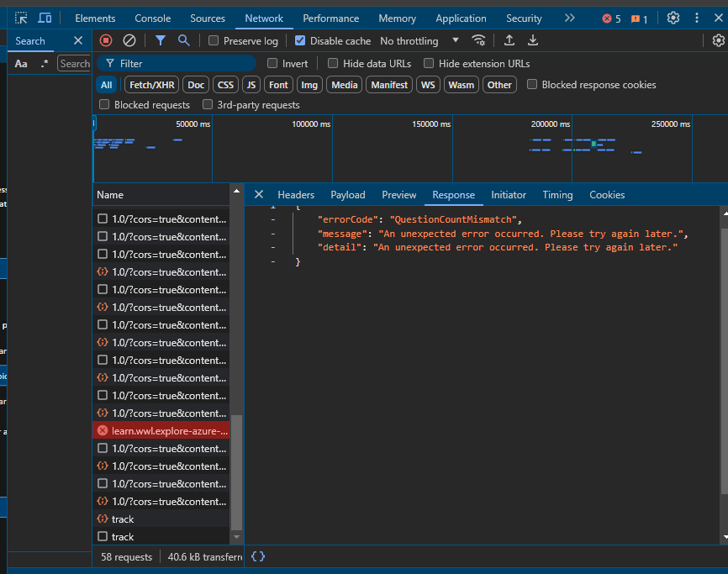
Task: Check Blocked requests
Action: (104, 104)
